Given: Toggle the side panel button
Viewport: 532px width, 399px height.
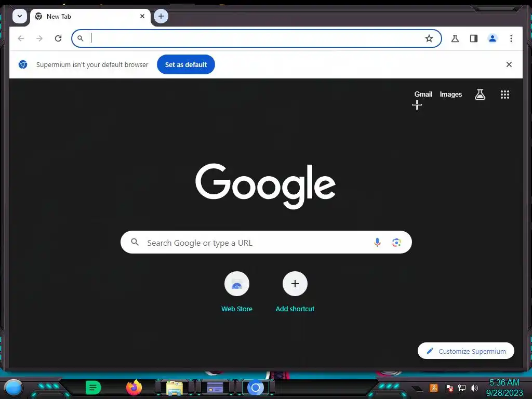Looking at the screenshot, I should pyautogui.click(x=474, y=38).
